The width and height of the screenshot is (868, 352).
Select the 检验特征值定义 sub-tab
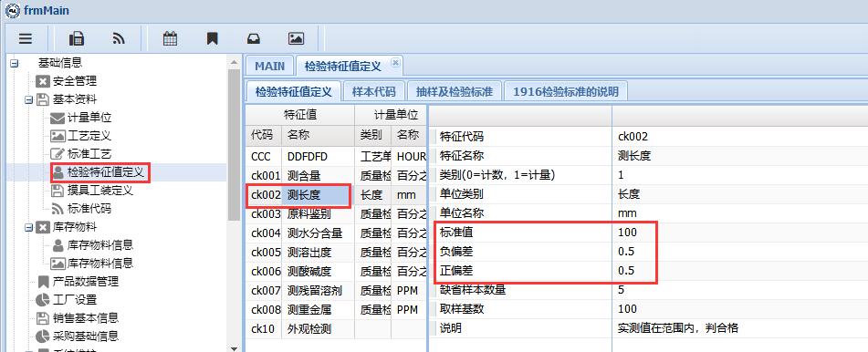[293, 92]
